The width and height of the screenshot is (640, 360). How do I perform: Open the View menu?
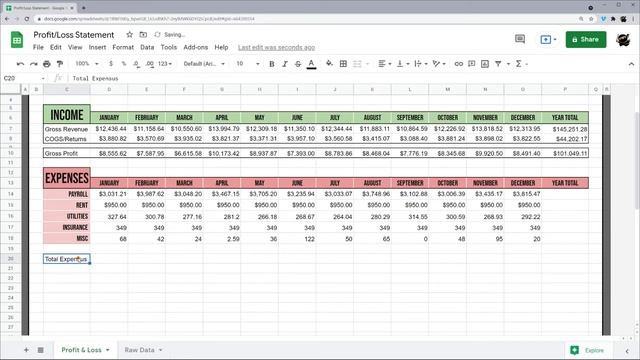coord(75,47)
